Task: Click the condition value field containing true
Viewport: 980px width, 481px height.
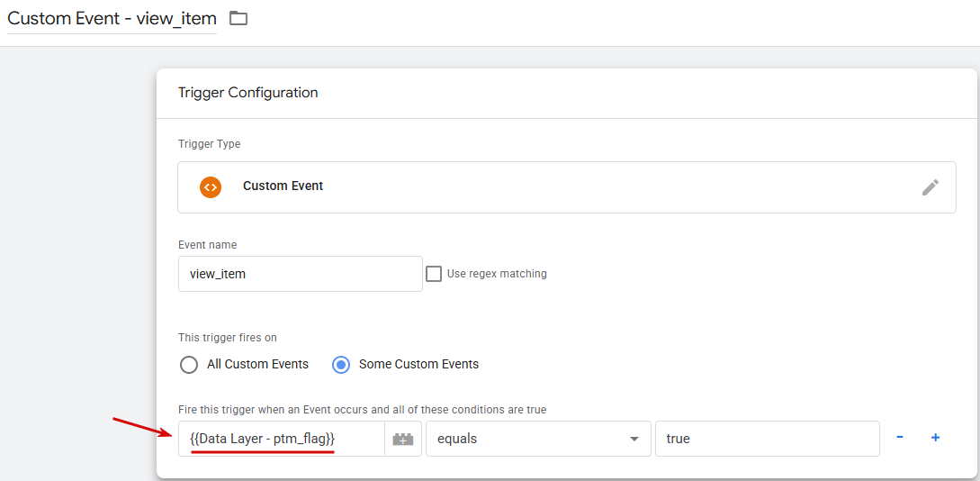Action: pyautogui.click(x=768, y=439)
